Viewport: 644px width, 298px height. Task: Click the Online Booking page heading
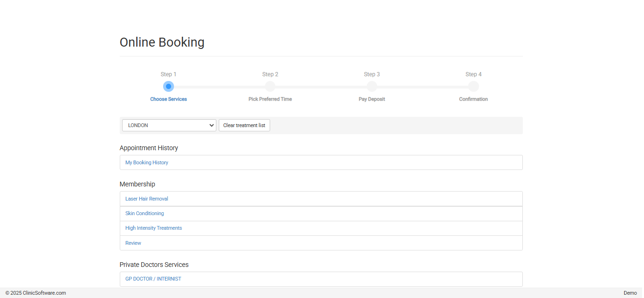tap(162, 42)
